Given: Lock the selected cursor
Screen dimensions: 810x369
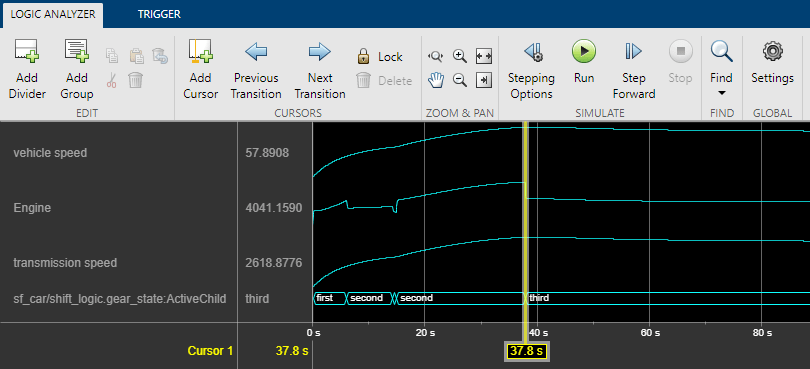Looking at the screenshot, I should pyautogui.click(x=380, y=56).
